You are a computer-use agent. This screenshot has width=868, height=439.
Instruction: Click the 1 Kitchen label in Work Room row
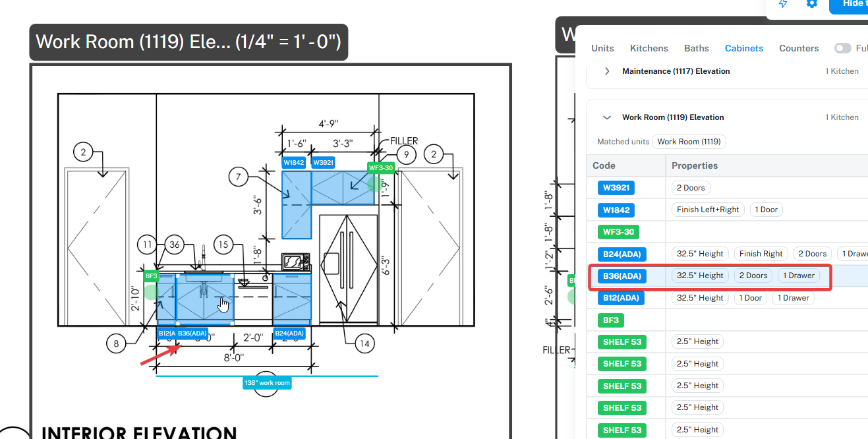(842, 117)
